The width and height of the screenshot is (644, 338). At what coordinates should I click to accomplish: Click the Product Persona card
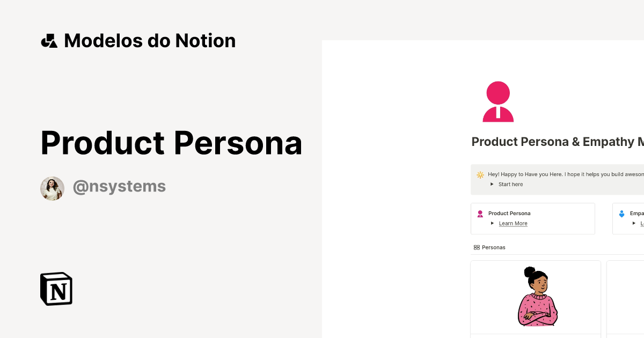tap(533, 218)
